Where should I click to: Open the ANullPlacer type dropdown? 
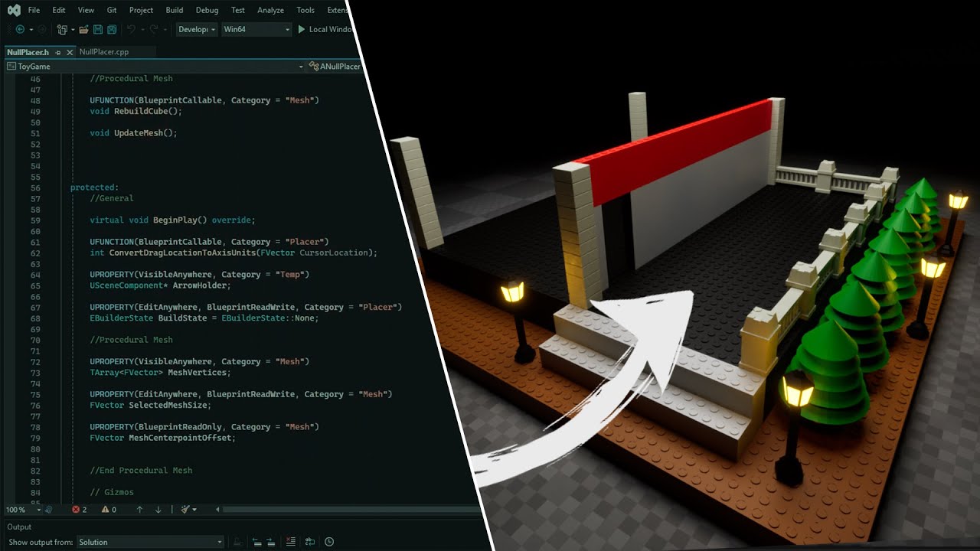(335, 67)
